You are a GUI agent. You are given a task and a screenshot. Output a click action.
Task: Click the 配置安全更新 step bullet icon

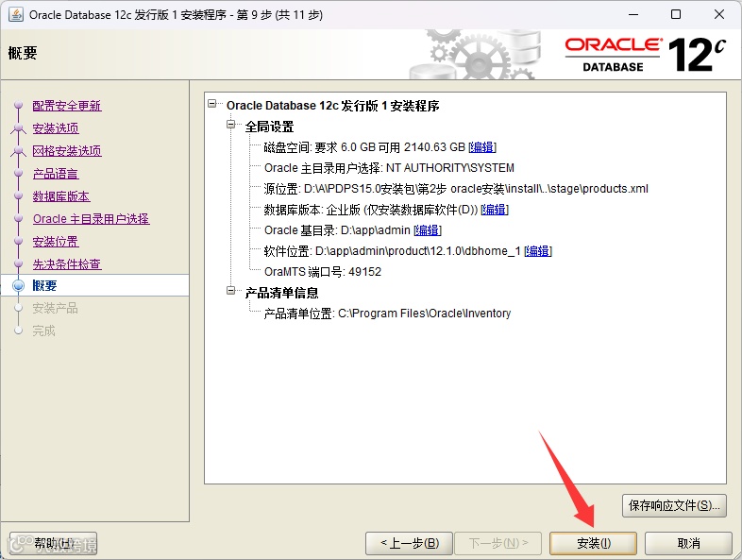point(19,105)
